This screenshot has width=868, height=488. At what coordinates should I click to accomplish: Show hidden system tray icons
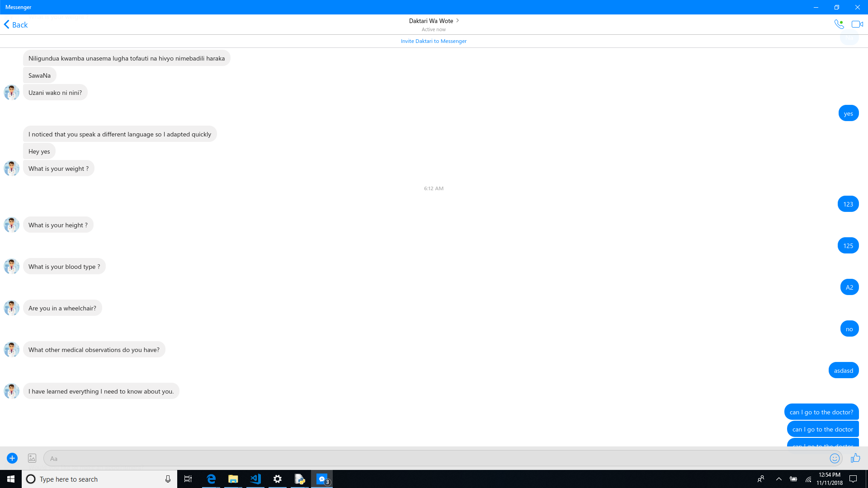[778, 479]
